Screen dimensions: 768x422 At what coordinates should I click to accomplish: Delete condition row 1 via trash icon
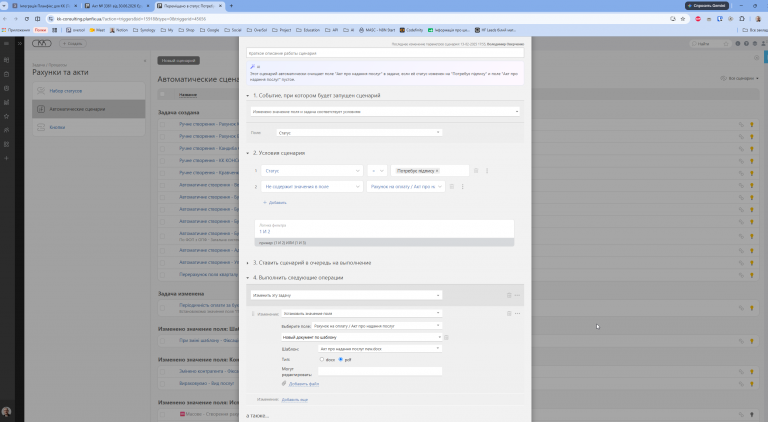(x=476, y=170)
